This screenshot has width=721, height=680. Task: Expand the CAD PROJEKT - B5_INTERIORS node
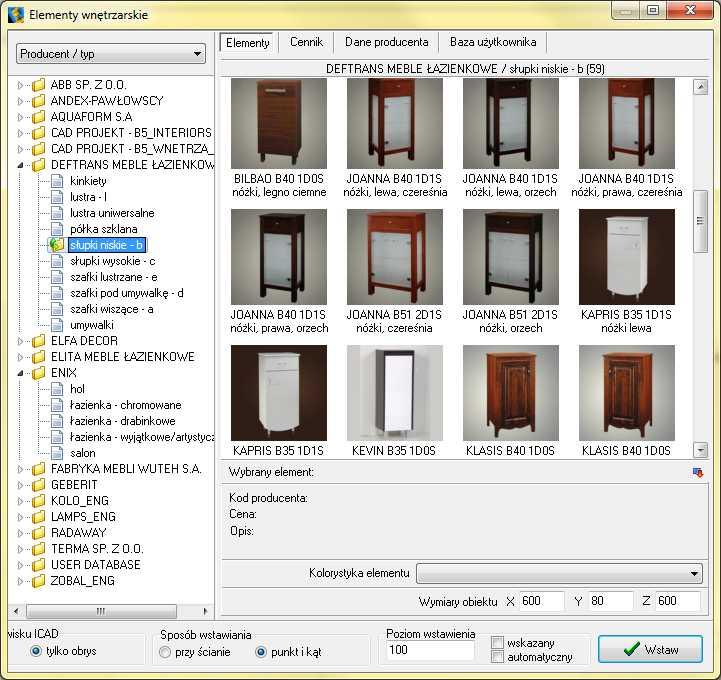point(20,133)
